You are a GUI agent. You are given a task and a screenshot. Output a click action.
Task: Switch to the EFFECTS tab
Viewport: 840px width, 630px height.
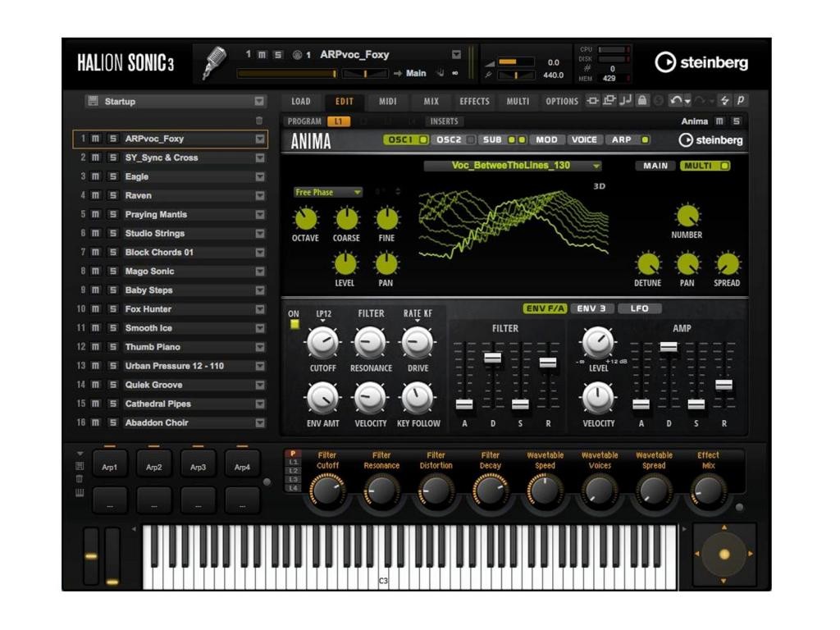click(475, 101)
